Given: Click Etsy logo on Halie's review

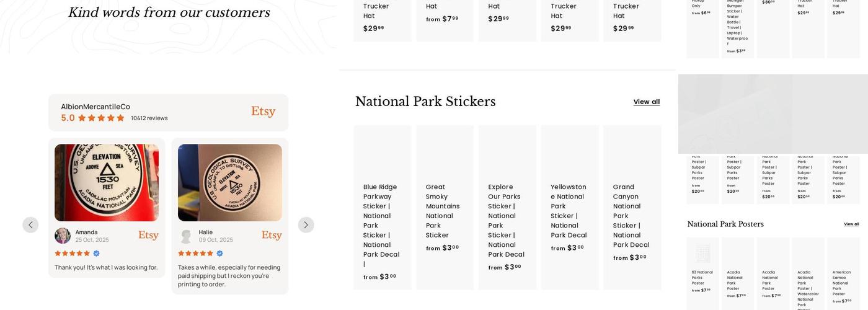Looking at the screenshot, I should coord(272,236).
